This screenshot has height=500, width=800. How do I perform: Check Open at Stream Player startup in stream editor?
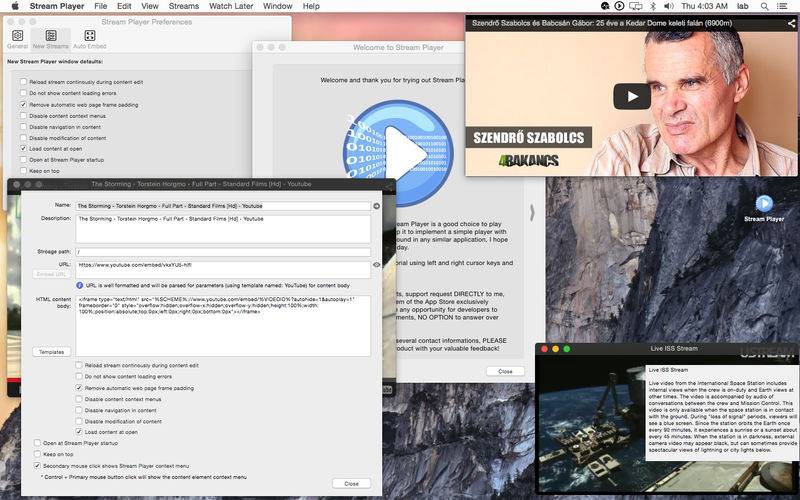[x=37, y=443]
